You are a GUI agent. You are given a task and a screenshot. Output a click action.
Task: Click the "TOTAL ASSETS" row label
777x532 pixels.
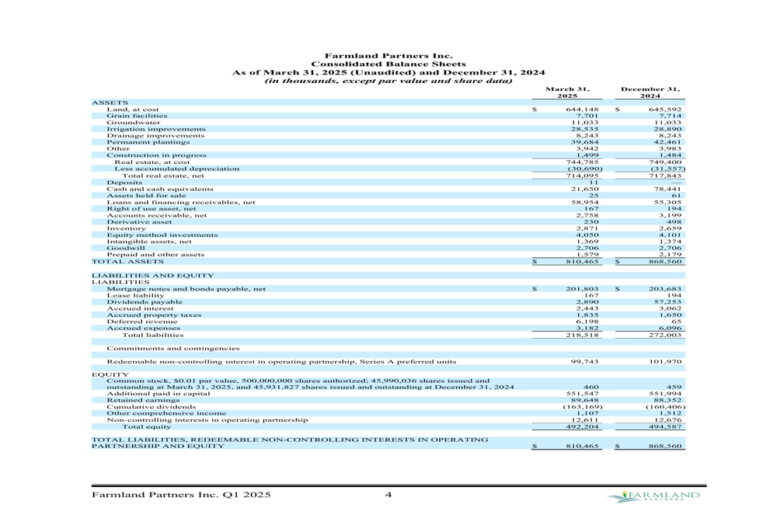127,262
